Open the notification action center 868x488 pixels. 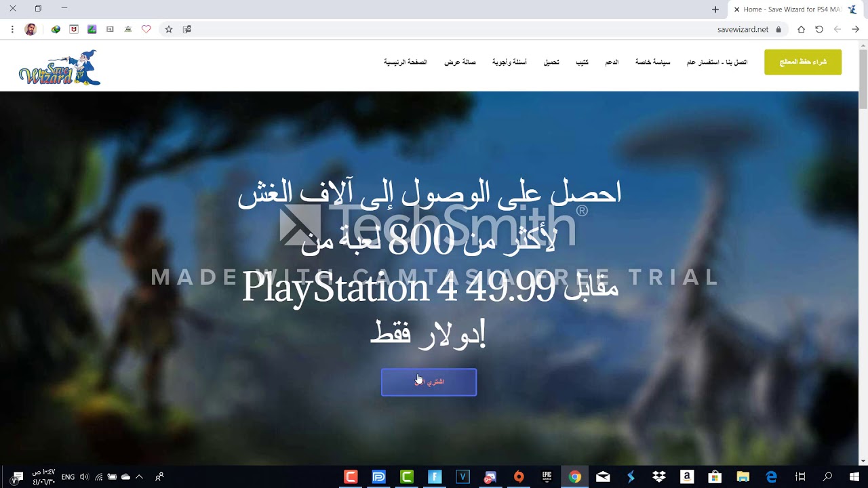click(18, 477)
